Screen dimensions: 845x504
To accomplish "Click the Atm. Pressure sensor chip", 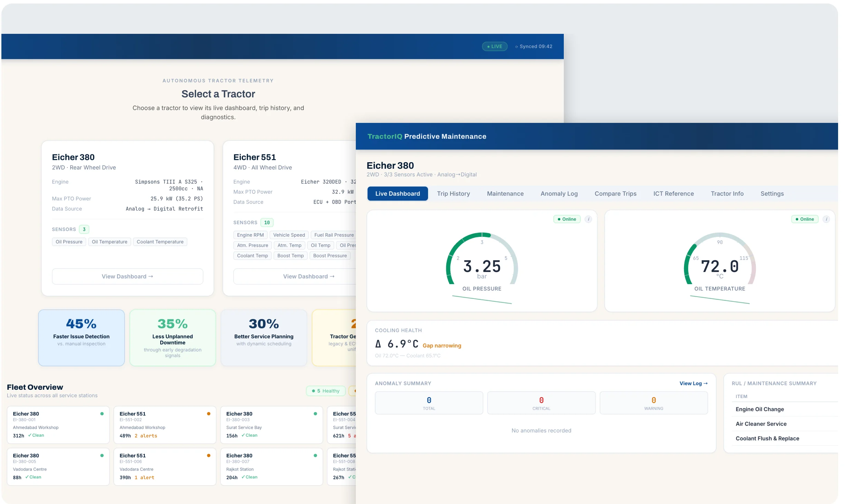I will 253,245.
